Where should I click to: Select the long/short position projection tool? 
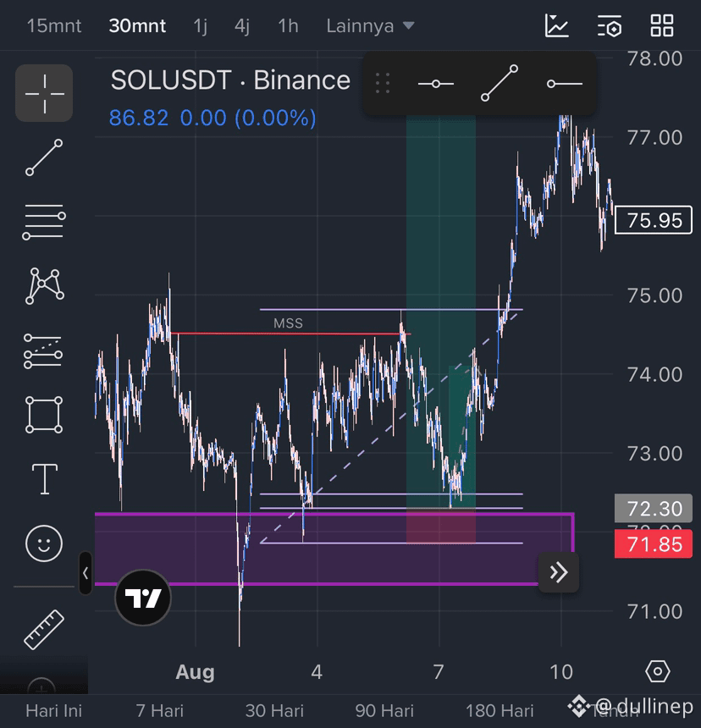43,351
